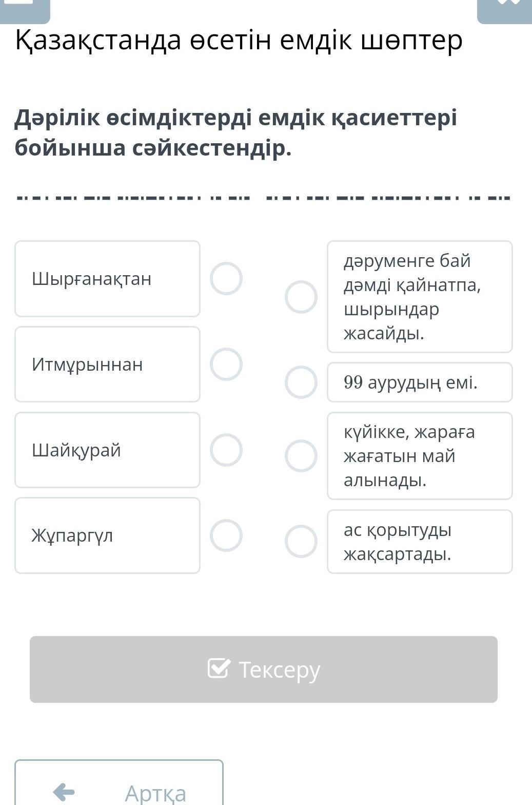Go back with the Артқа button
Image resolution: width=532 pixels, height=805 pixels.
[x=119, y=785]
